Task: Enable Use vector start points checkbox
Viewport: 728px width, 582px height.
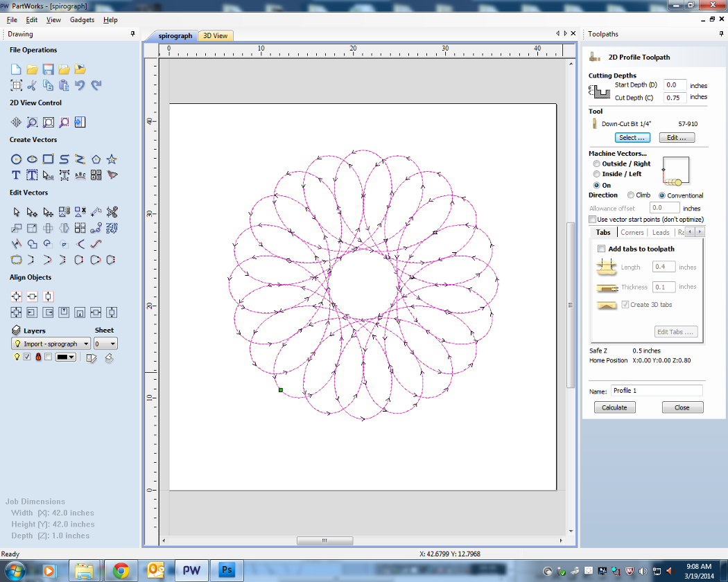Action: [592, 219]
